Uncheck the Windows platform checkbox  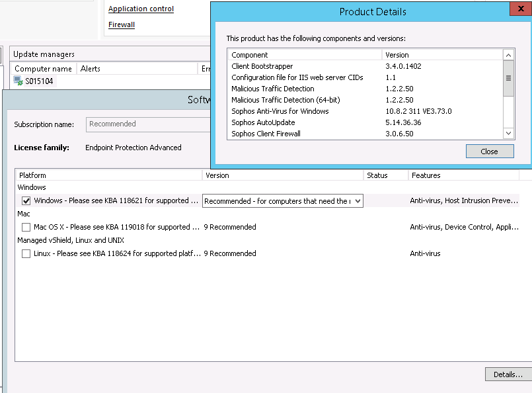tap(26, 200)
